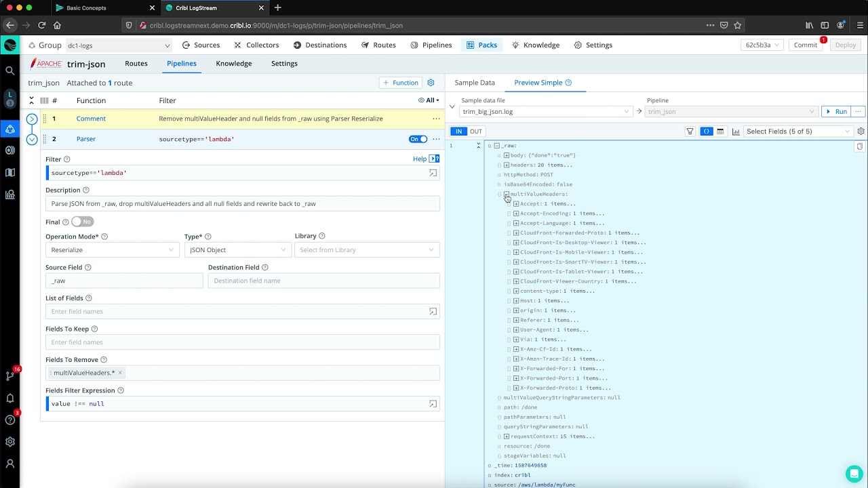Collapse the sample data file panel chevron
This screenshot has width=868, height=488.
452,106
